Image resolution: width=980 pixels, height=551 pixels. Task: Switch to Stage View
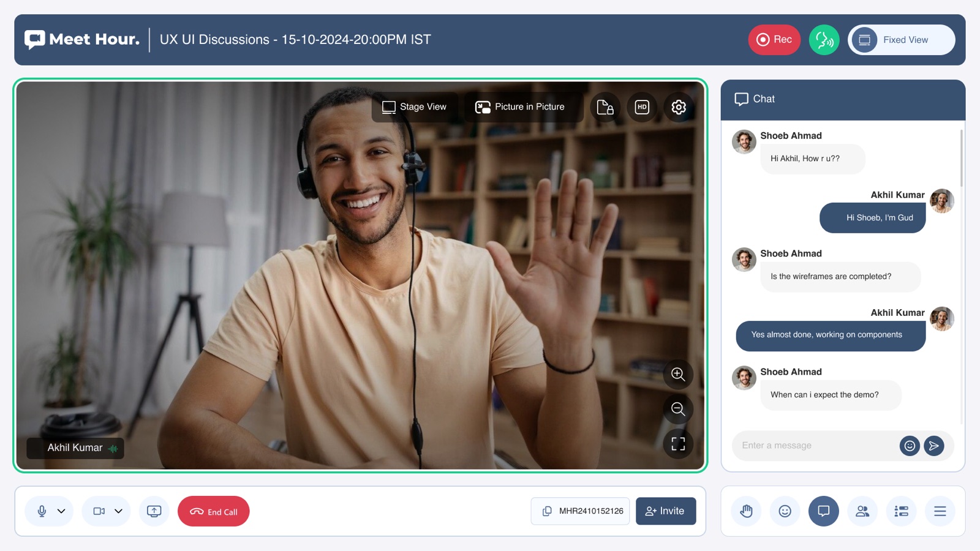coord(415,107)
